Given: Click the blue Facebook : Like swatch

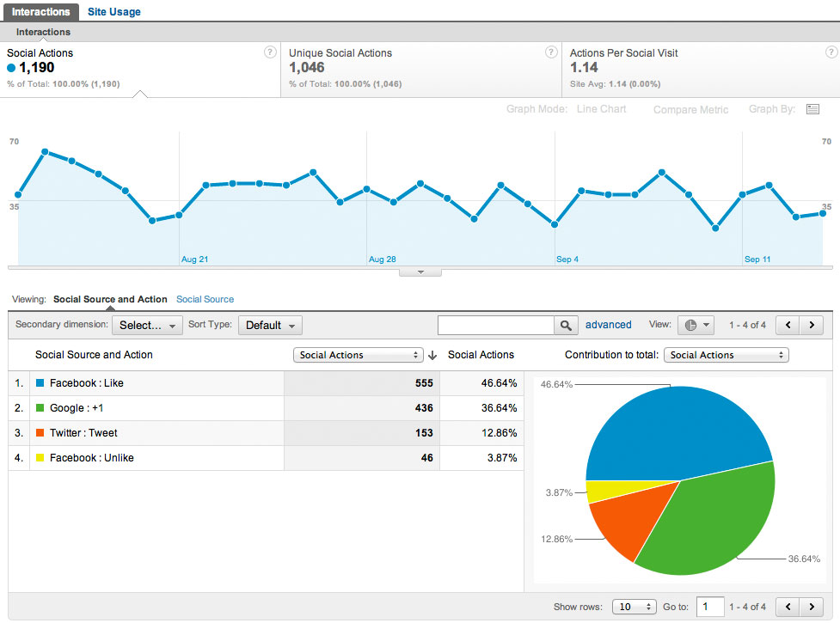Looking at the screenshot, I should pos(40,382).
